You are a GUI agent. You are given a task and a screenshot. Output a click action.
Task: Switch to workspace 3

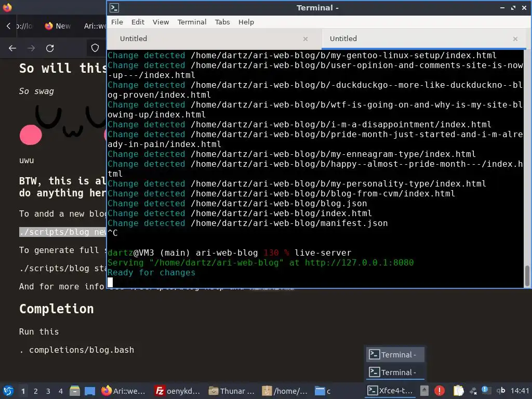click(x=48, y=391)
